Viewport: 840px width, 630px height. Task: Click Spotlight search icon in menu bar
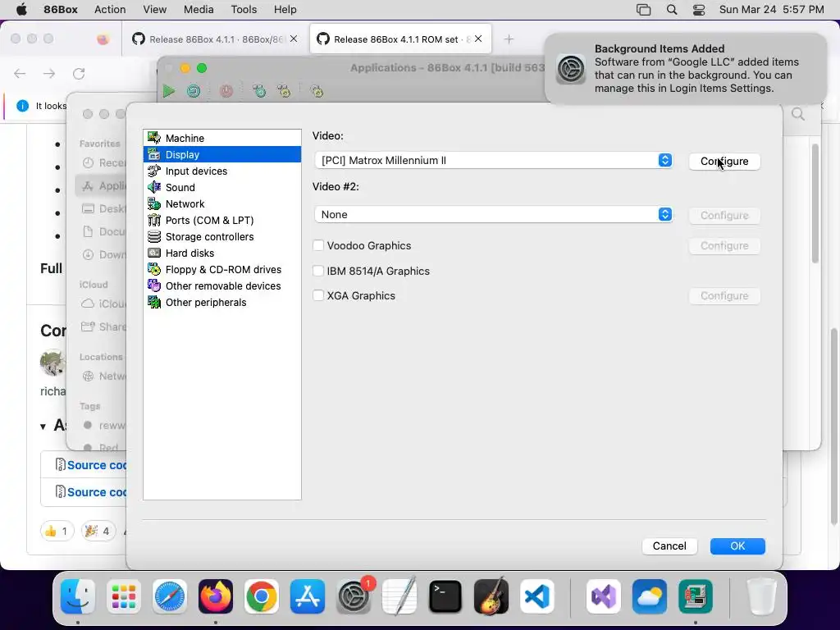pyautogui.click(x=672, y=10)
